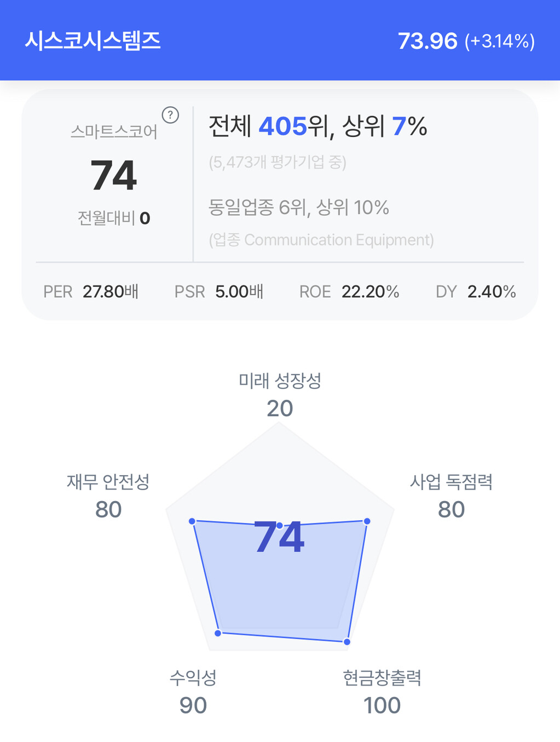Tap the 수익성 axis label
Screen dimensions: 560x742
(193, 678)
